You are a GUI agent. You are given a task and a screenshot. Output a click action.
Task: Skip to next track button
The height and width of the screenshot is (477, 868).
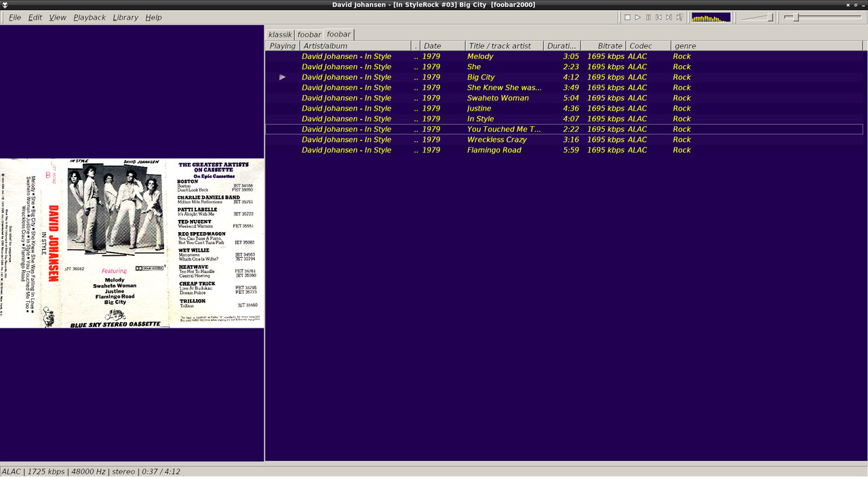669,17
